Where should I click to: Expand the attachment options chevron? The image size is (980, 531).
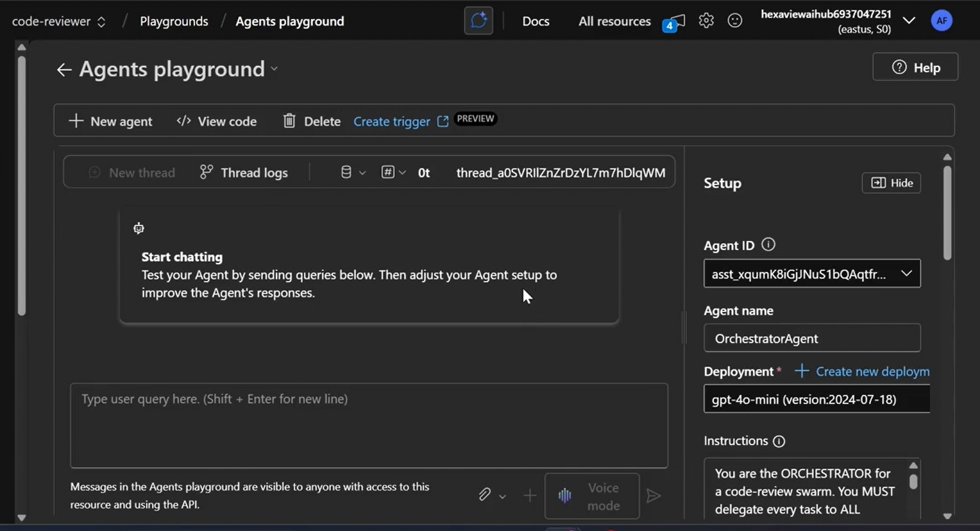pos(503,496)
